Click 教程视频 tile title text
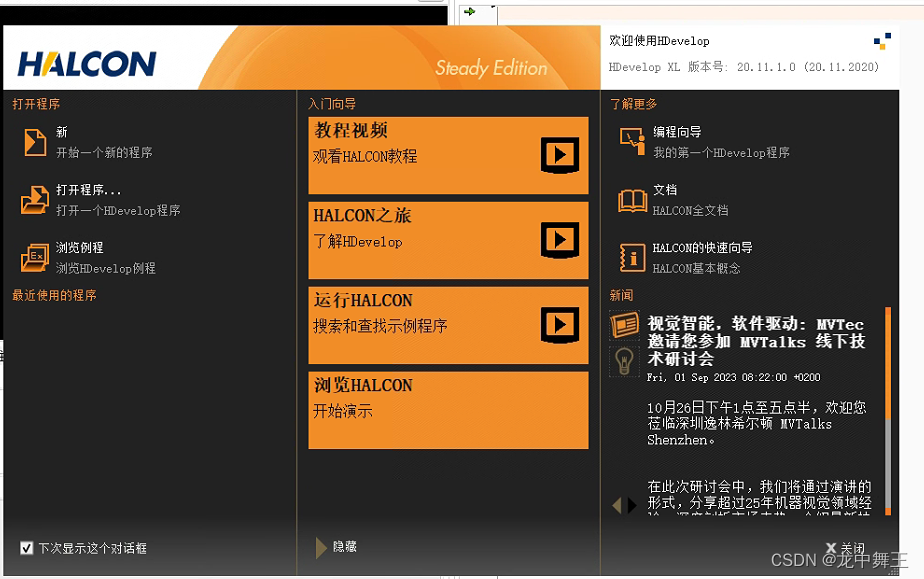924x579 pixels. (x=351, y=130)
